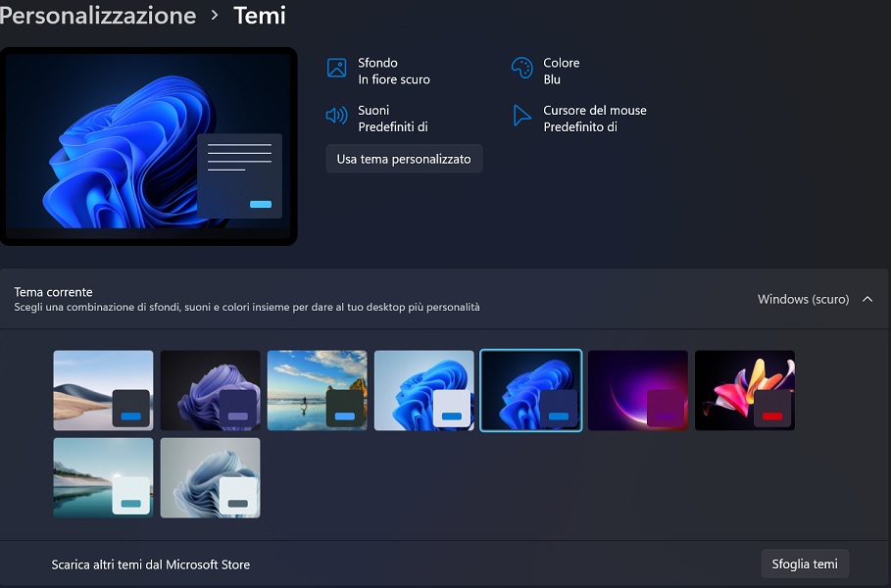Select the highlighted dark blue bloom theme
891x588 pixels.
[x=530, y=390]
